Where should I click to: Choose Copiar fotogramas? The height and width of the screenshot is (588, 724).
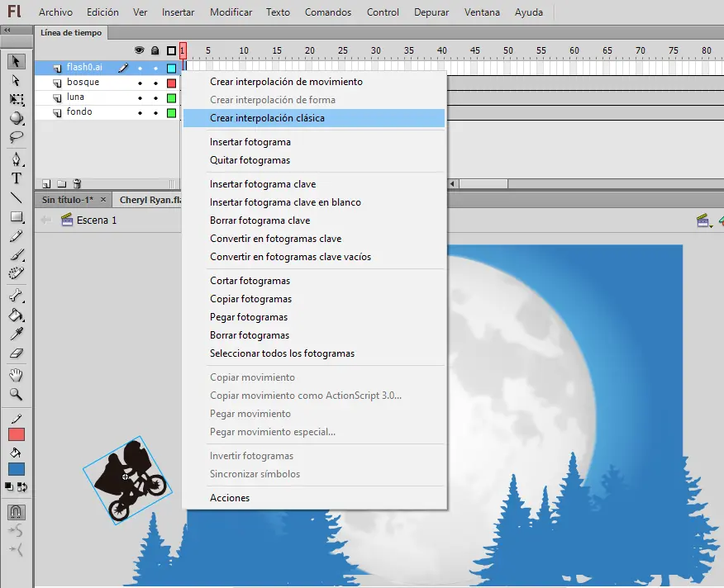314,299
